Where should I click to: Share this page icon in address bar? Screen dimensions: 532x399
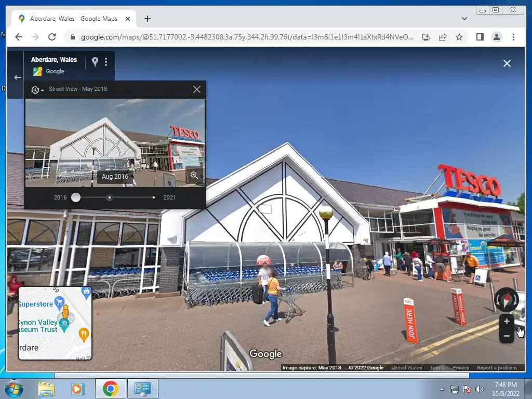(443, 37)
